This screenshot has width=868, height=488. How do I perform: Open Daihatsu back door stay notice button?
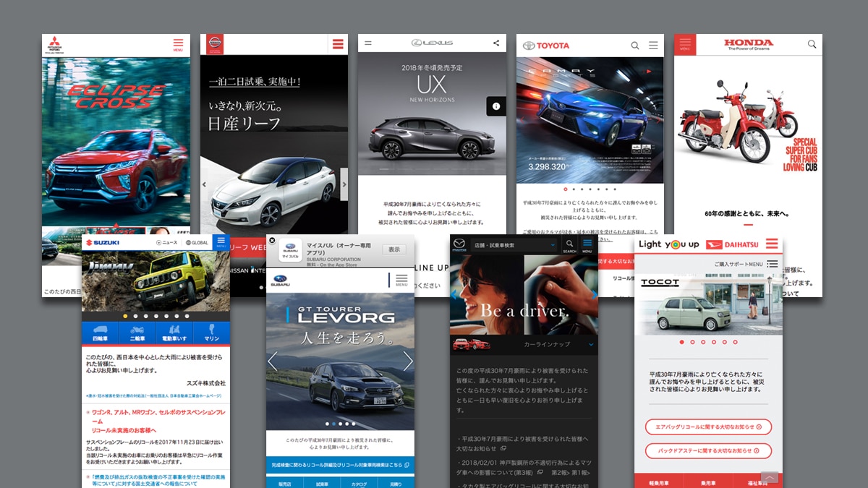pos(708,450)
